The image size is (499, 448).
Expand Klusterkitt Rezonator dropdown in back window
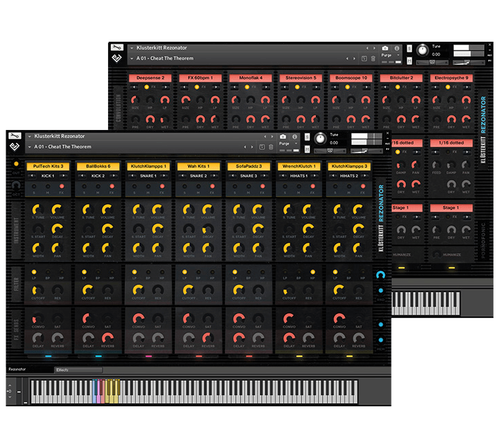131,48
